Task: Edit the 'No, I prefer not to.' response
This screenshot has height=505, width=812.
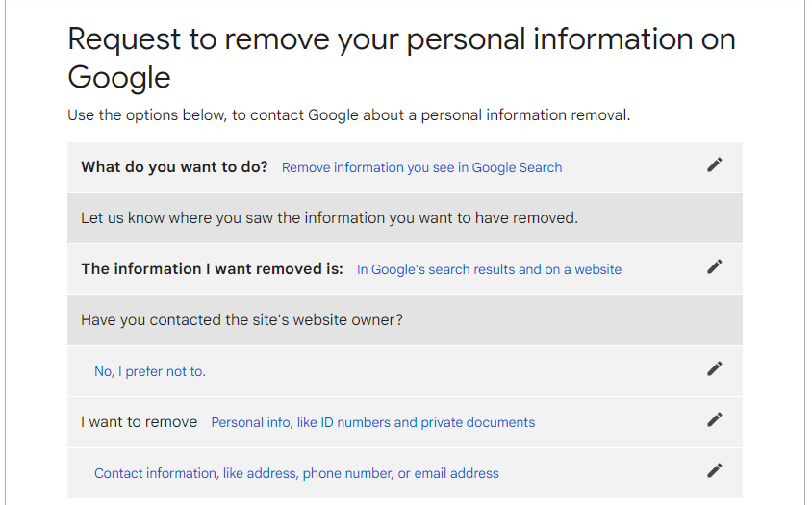Action: 715,368
